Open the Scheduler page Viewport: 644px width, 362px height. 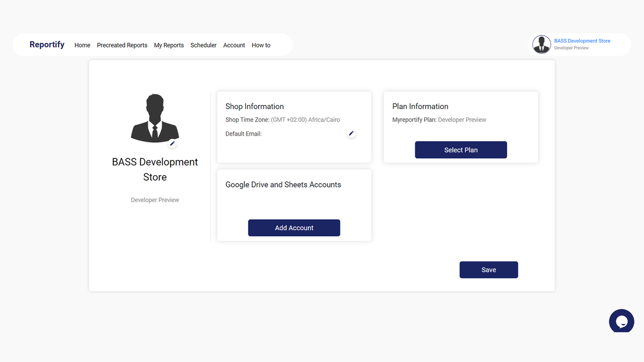204,45
